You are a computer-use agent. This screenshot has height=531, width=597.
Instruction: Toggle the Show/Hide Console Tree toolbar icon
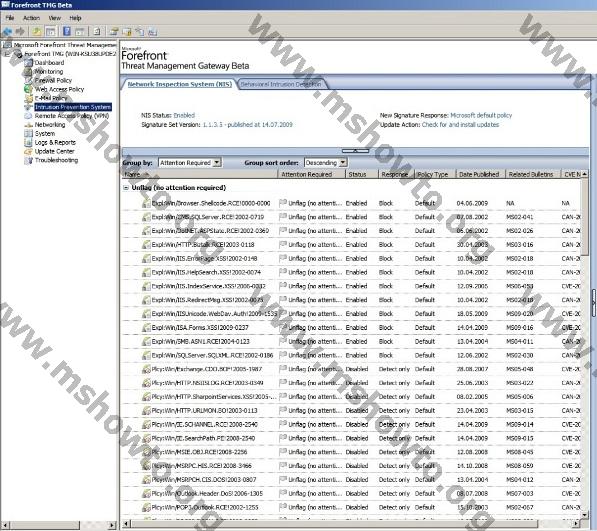point(50,32)
